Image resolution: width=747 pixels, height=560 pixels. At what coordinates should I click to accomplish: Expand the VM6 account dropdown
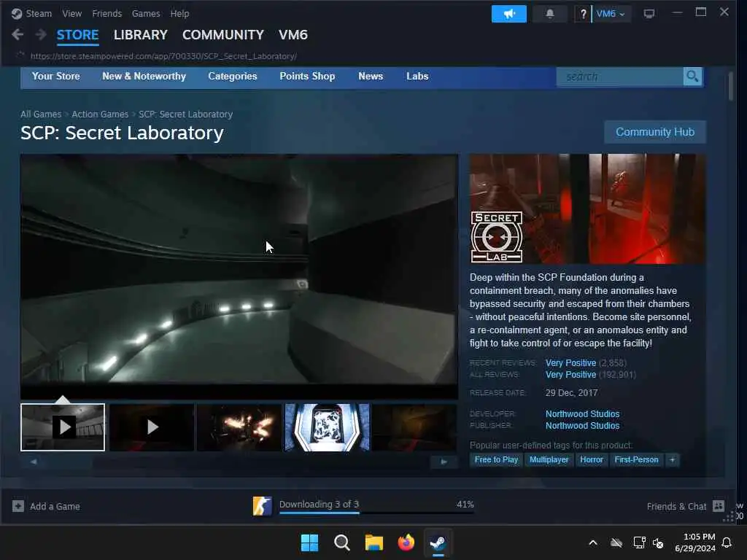point(611,14)
